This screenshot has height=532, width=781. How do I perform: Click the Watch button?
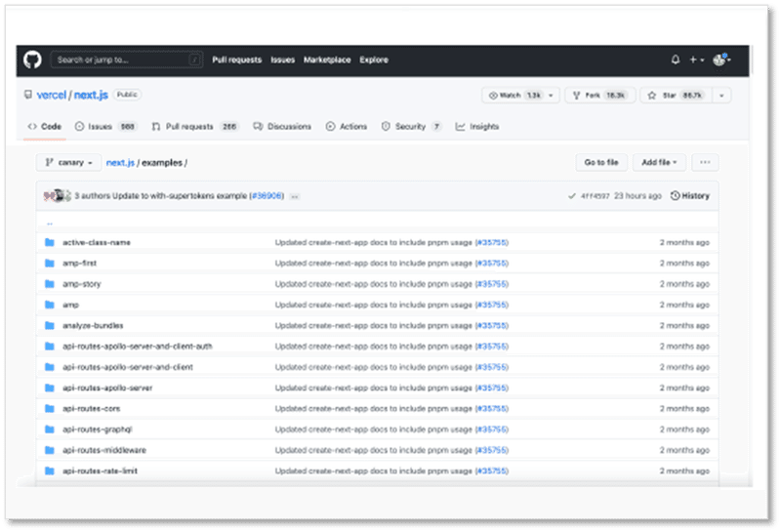[x=514, y=95]
